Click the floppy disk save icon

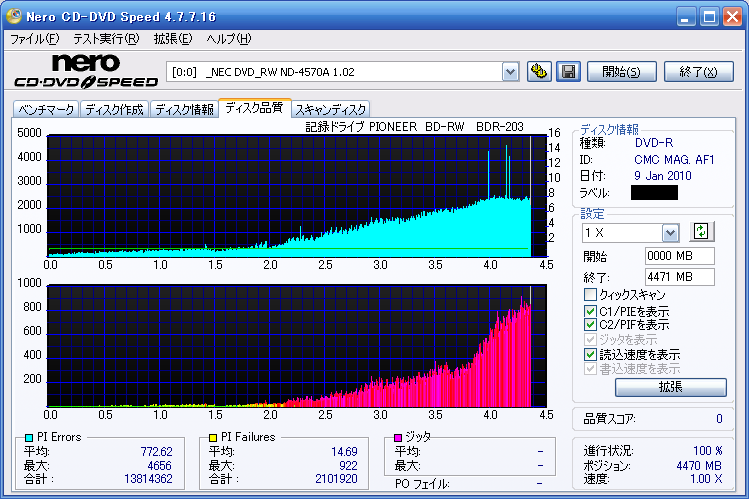point(568,72)
